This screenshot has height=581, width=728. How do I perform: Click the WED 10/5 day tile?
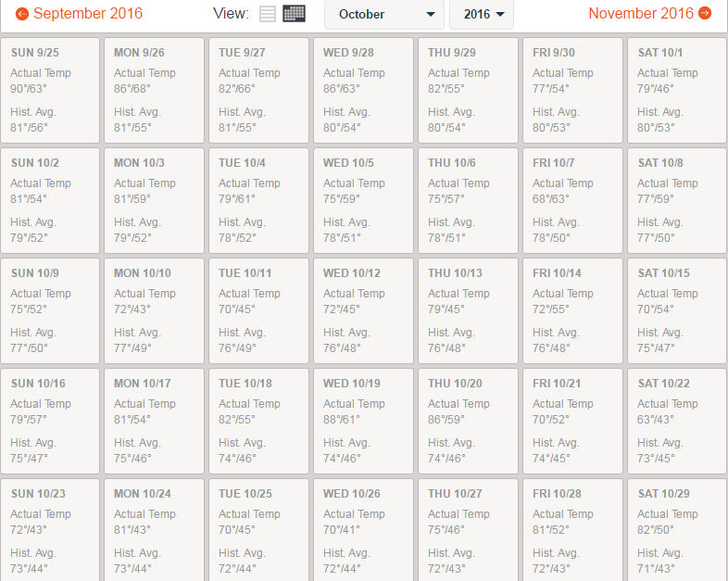[363, 201]
